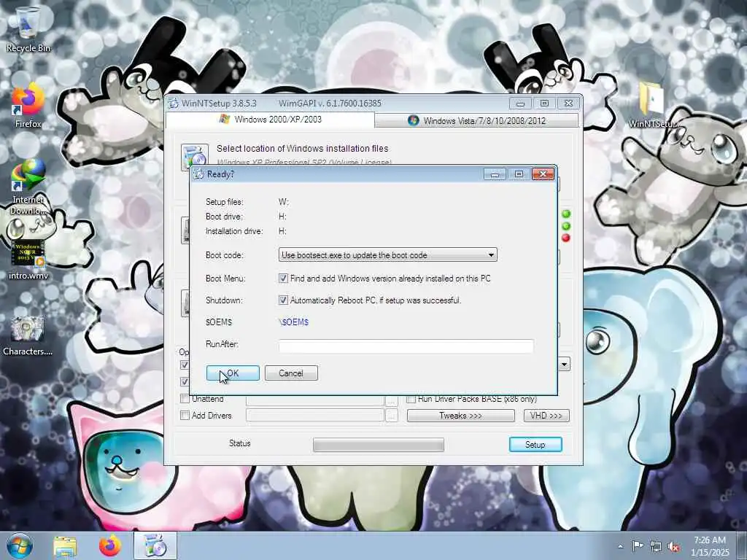Click the Ready? dialog title icon

point(198,174)
